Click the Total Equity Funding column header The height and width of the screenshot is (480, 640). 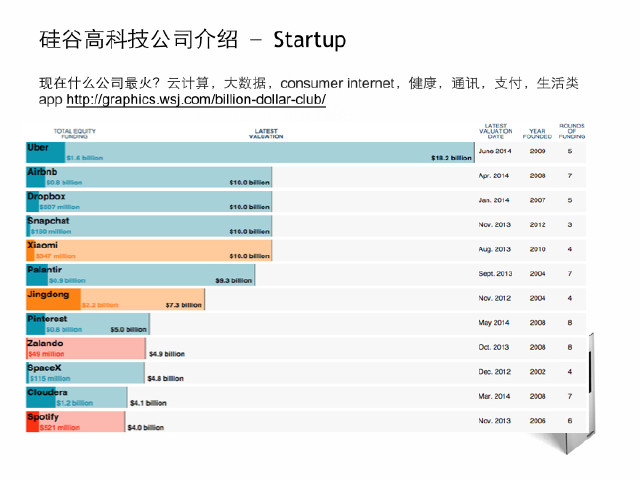[x=75, y=133]
